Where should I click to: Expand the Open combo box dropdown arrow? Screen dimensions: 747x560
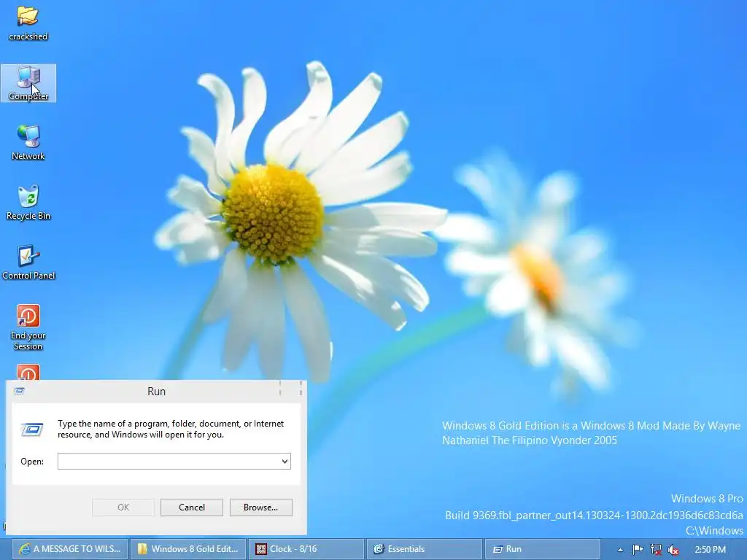(x=285, y=461)
